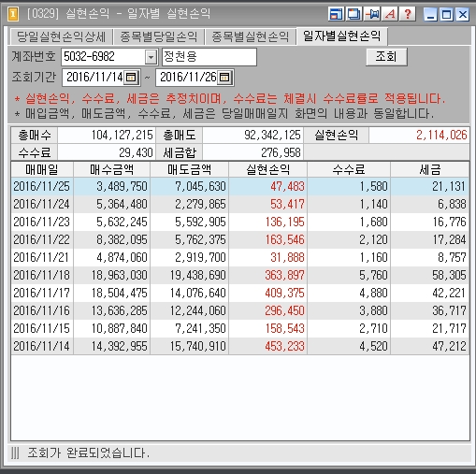Click the red font size A icon

click(390, 14)
